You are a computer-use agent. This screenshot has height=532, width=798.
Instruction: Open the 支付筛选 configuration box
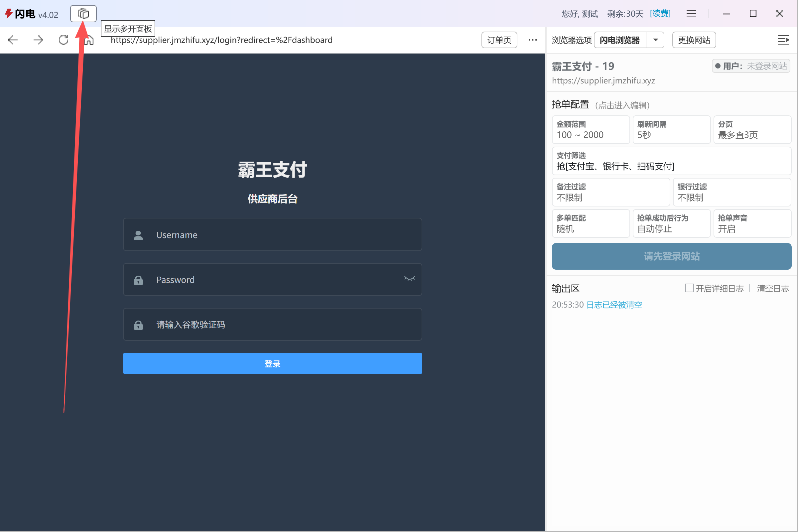pyautogui.click(x=671, y=161)
